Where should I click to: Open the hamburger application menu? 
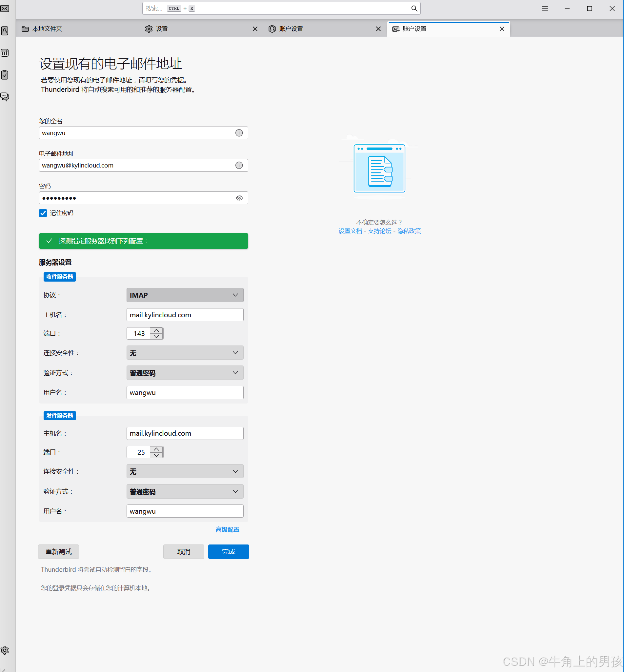(x=545, y=9)
